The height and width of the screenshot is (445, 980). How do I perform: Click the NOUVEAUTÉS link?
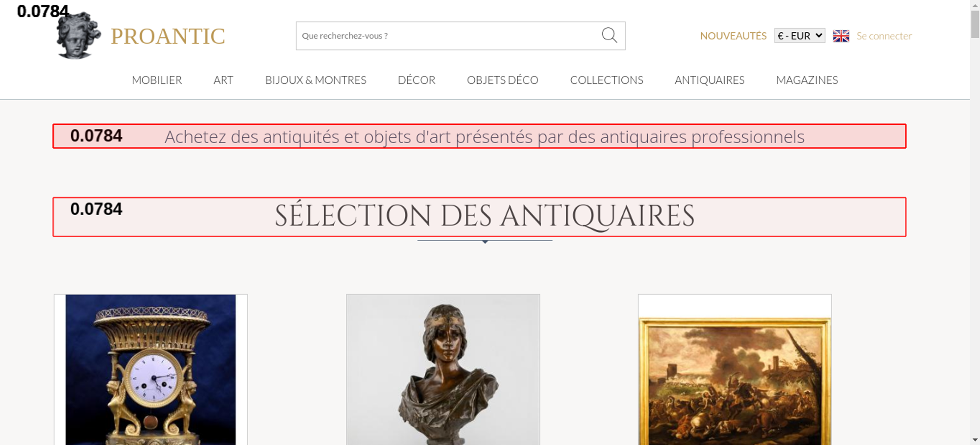click(733, 36)
